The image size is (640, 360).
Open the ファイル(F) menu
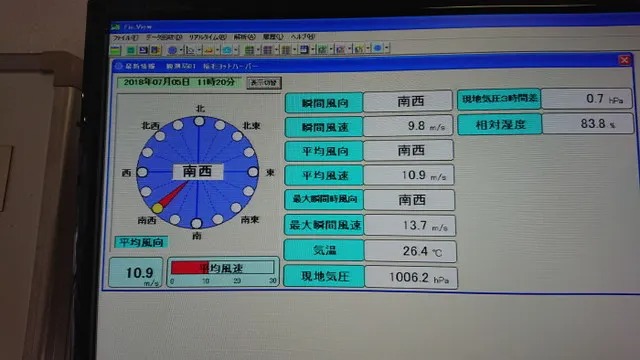[125, 38]
